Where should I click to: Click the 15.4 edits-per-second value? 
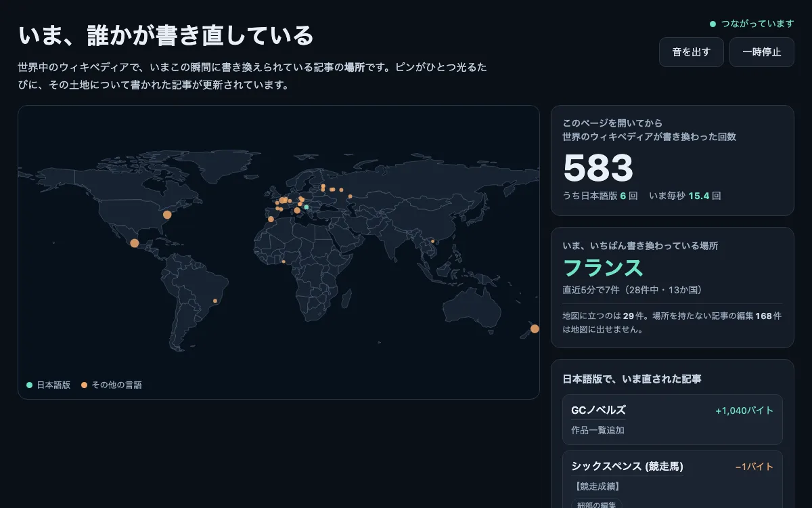pyautogui.click(x=698, y=196)
